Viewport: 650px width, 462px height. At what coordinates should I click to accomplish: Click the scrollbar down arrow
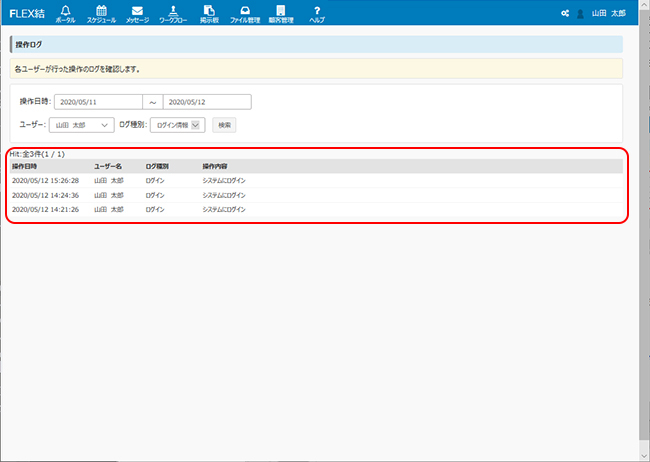coord(645,455)
